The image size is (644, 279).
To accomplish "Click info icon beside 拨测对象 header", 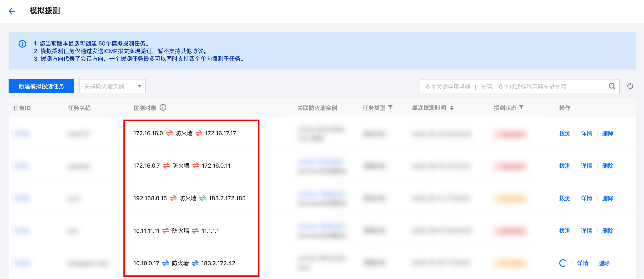I will tap(163, 108).
